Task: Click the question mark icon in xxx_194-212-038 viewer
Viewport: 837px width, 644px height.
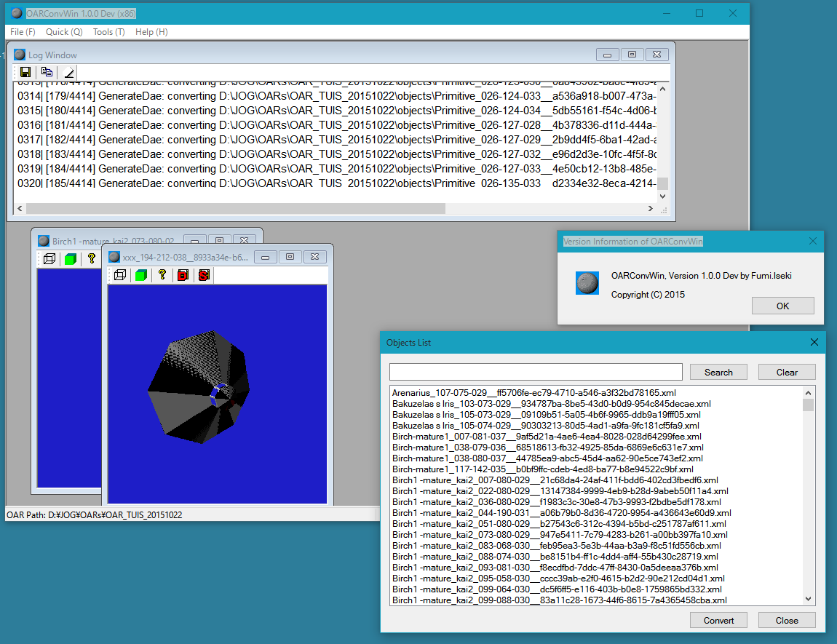Action: pyautogui.click(x=162, y=275)
